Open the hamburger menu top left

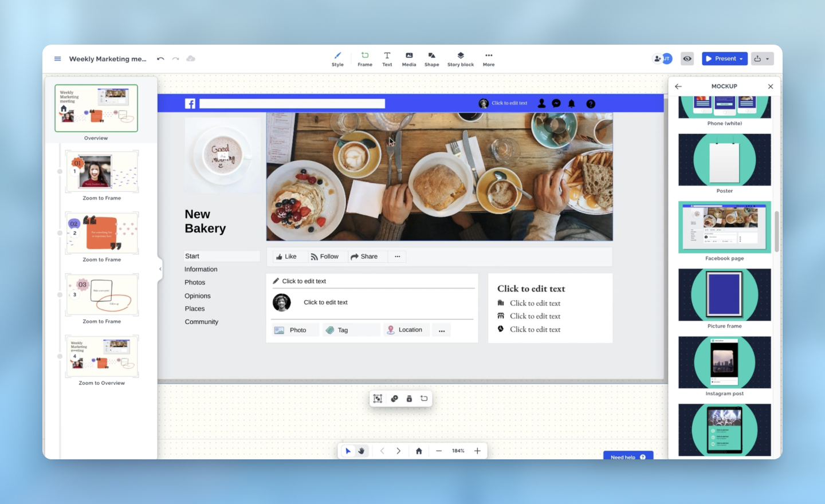pyautogui.click(x=57, y=58)
